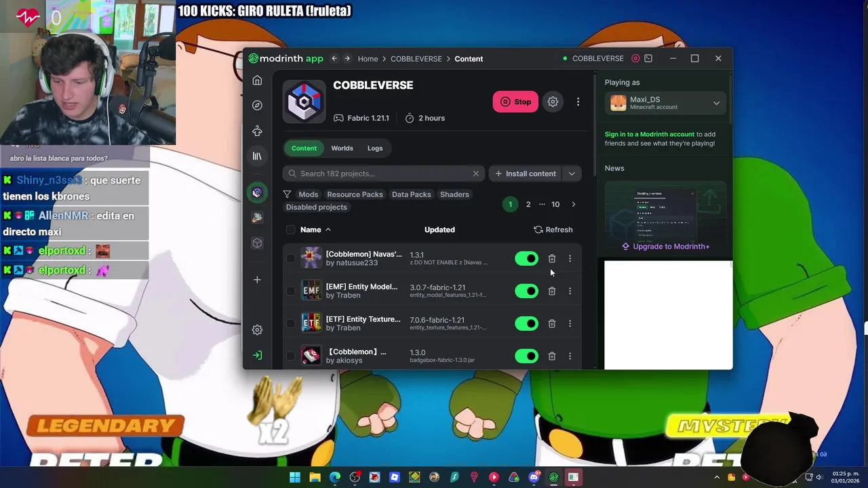Screen dimensions: 868x488
Task: Go to Home in the breadcrumb
Action: coord(368,59)
